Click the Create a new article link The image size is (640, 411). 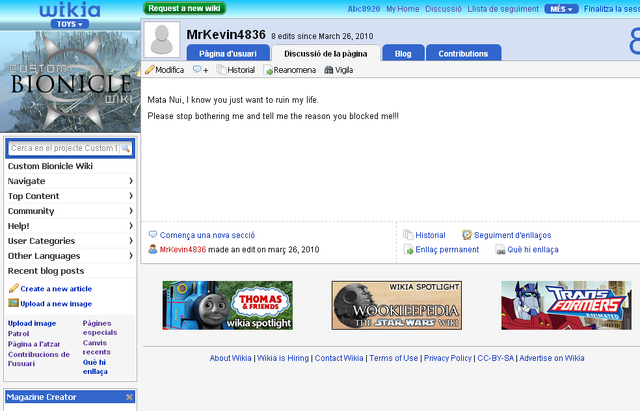tap(56, 289)
